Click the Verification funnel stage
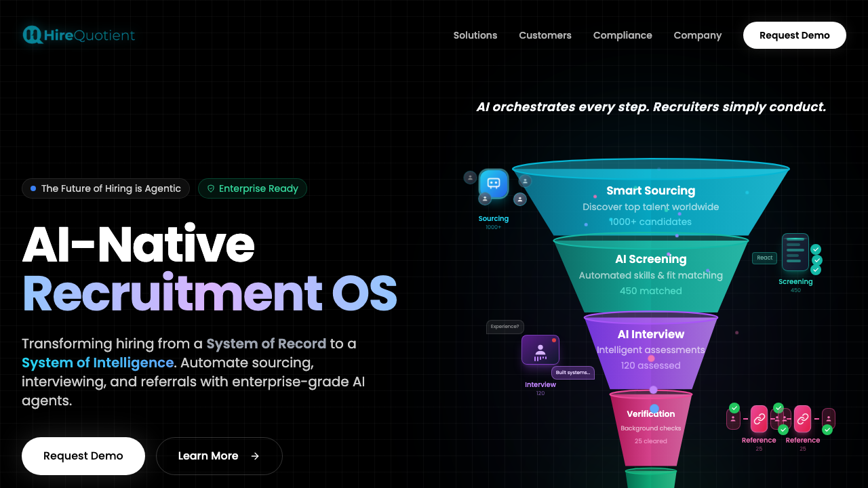 click(650, 426)
